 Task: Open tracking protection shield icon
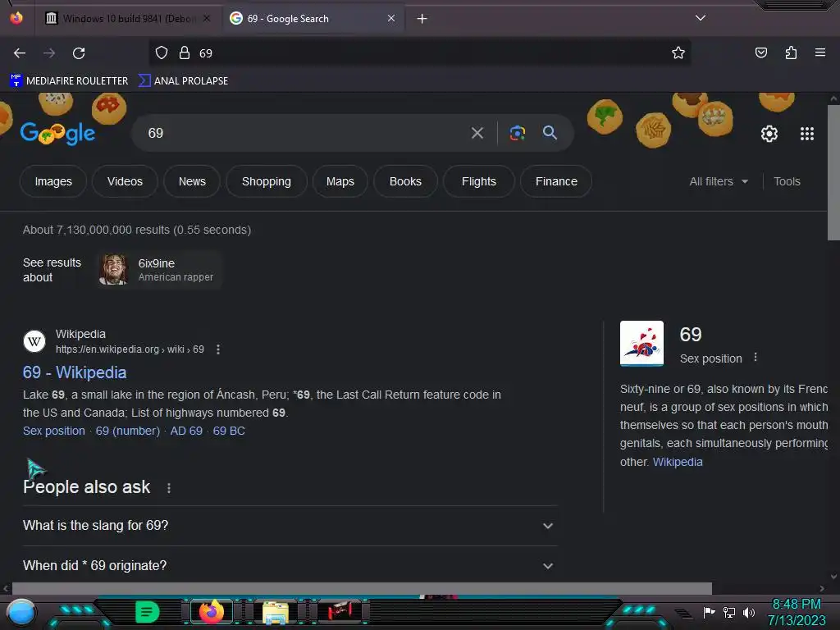point(162,53)
